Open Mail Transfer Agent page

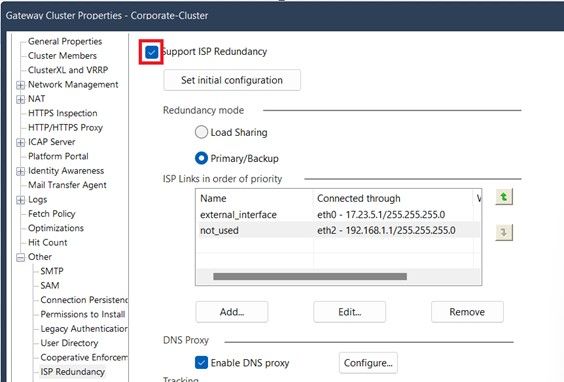67,185
